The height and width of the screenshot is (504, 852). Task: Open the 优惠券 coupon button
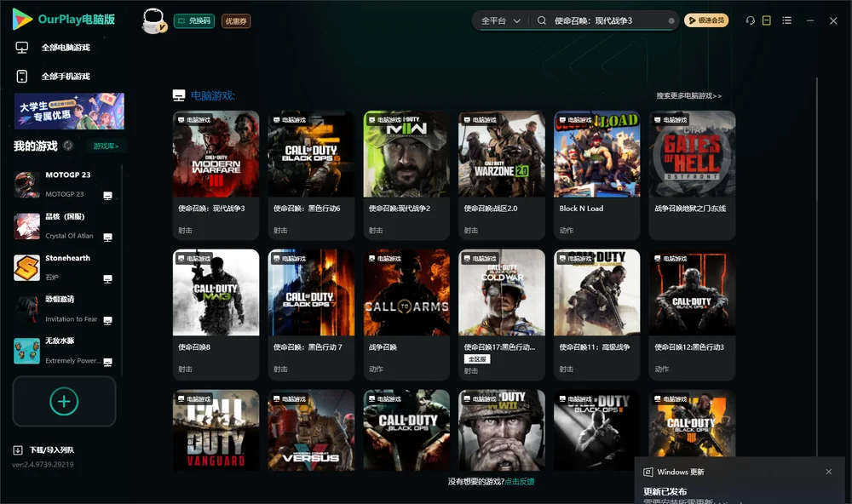[236, 21]
